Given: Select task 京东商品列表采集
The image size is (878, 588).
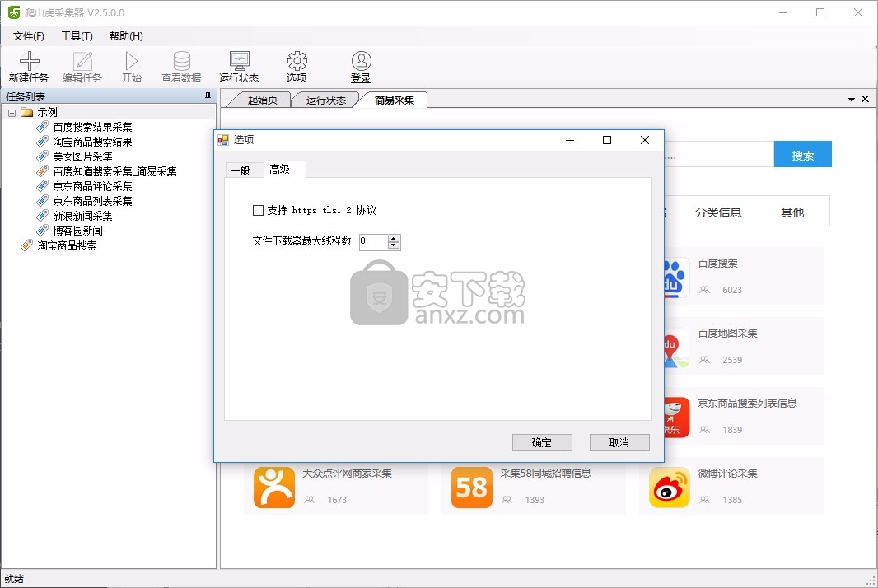Looking at the screenshot, I should click(x=92, y=201).
